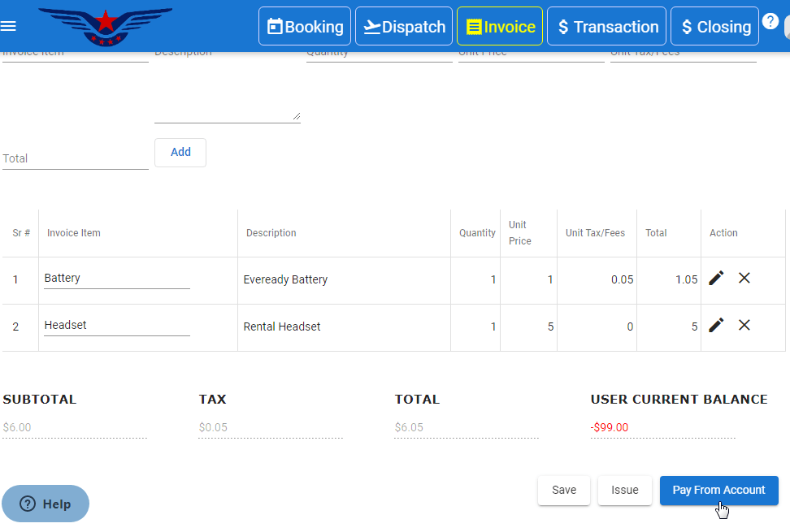Click the $0.05 tax field
The image size is (790, 532).
tap(271, 428)
